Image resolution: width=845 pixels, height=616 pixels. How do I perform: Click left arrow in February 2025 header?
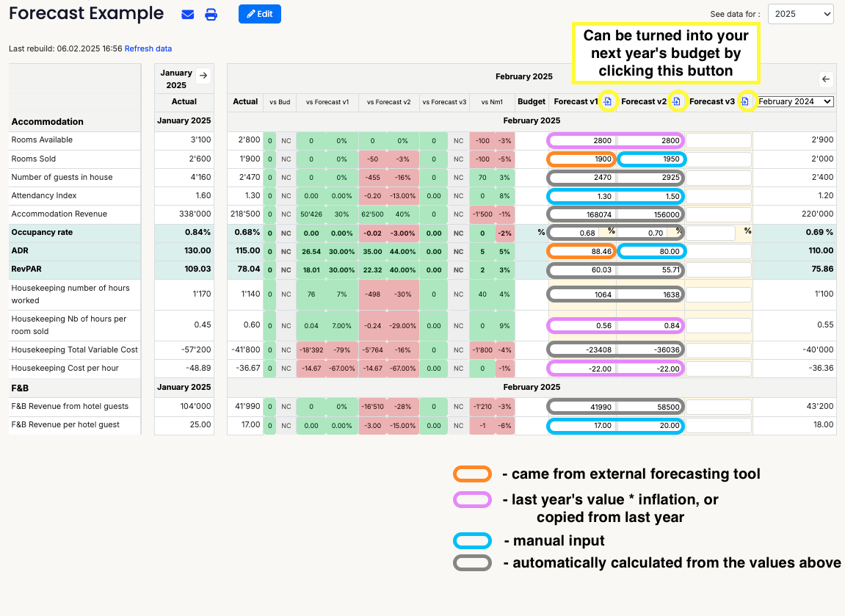pyautogui.click(x=826, y=79)
